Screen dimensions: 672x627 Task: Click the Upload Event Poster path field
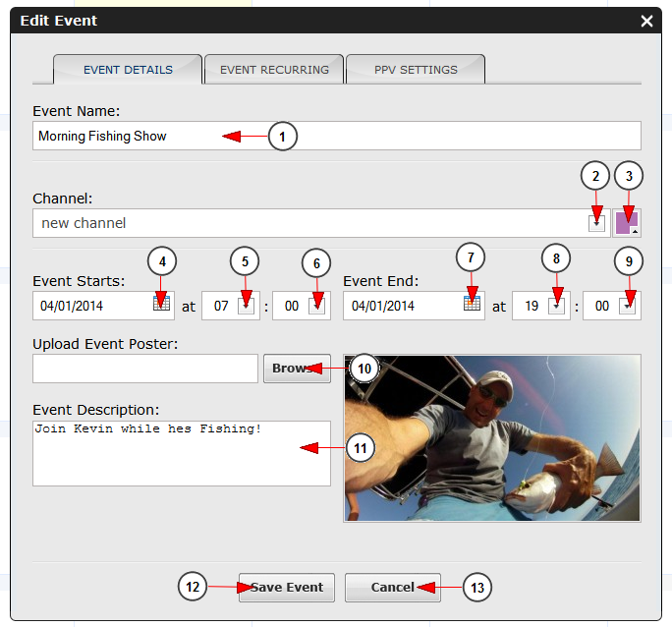click(x=145, y=369)
